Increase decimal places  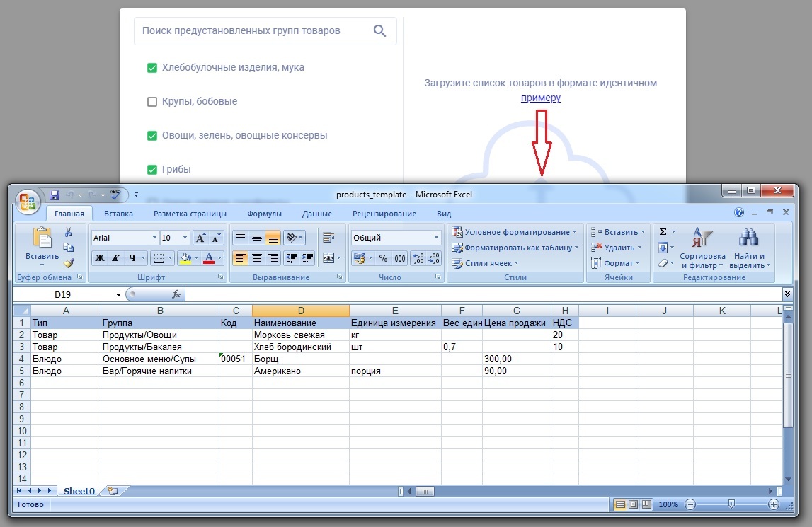[418, 257]
